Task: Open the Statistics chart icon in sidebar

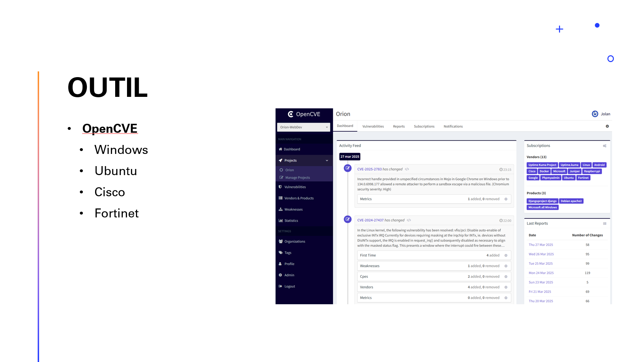Action: (x=281, y=221)
